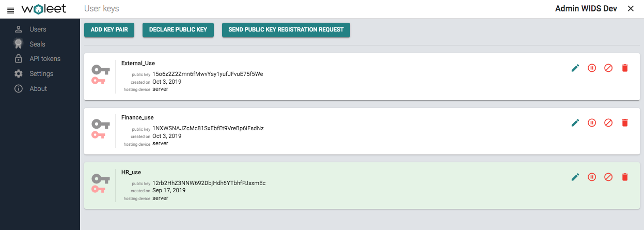Click ADD KEY PAIR button
This screenshot has height=230, width=644.
tap(109, 30)
